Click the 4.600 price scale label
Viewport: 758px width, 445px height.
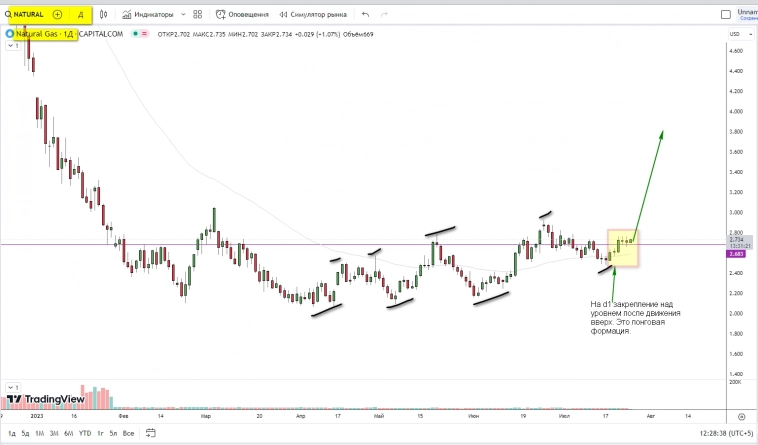tap(736, 51)
